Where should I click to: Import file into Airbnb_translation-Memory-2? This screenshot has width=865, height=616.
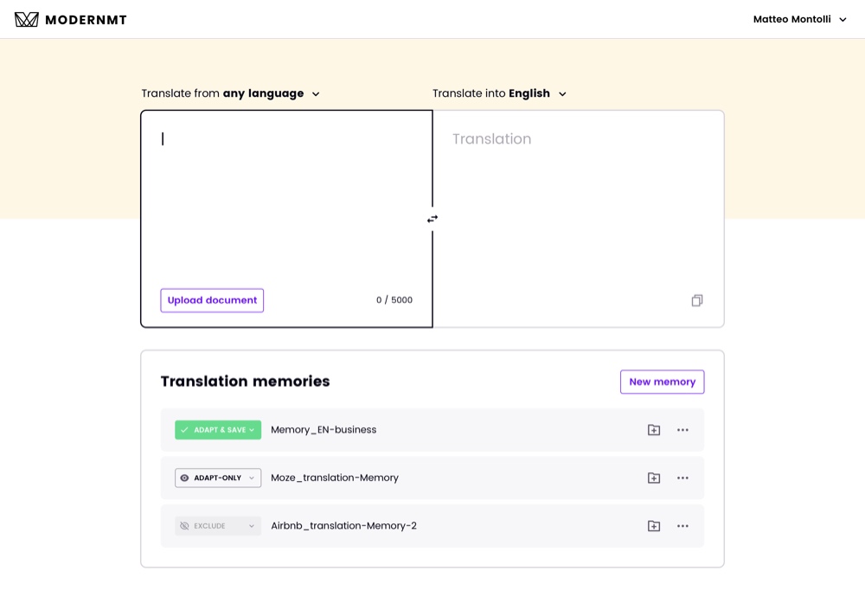pyautogui.click(x=654, y=526)
